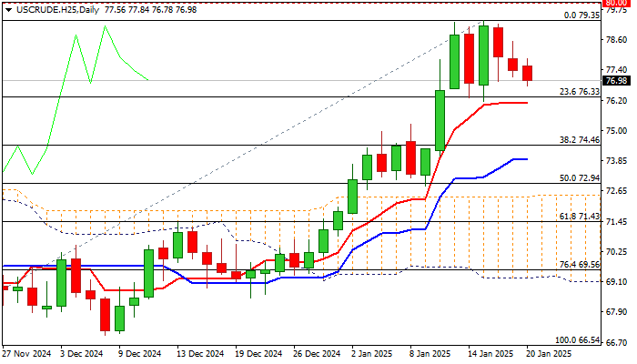Select the 50.0 72.94 Fibonacci level label
Viewport: 637px width, 364px height.
pos(581,178)
